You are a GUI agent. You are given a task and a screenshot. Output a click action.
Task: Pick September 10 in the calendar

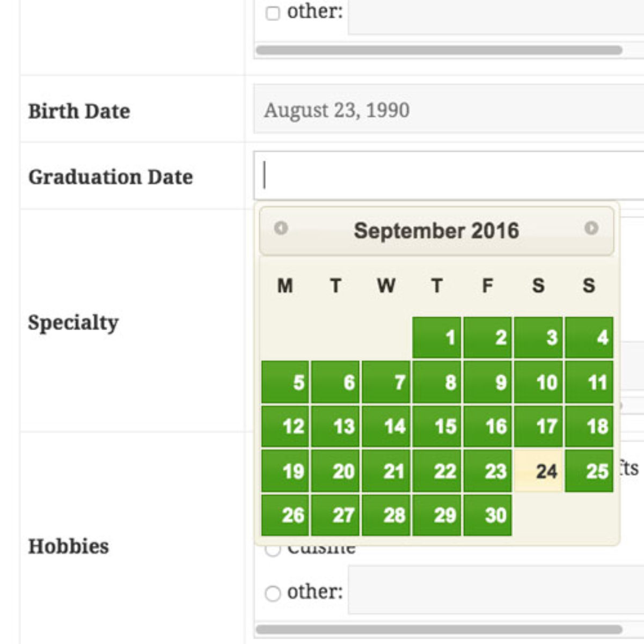coord(538,382)
